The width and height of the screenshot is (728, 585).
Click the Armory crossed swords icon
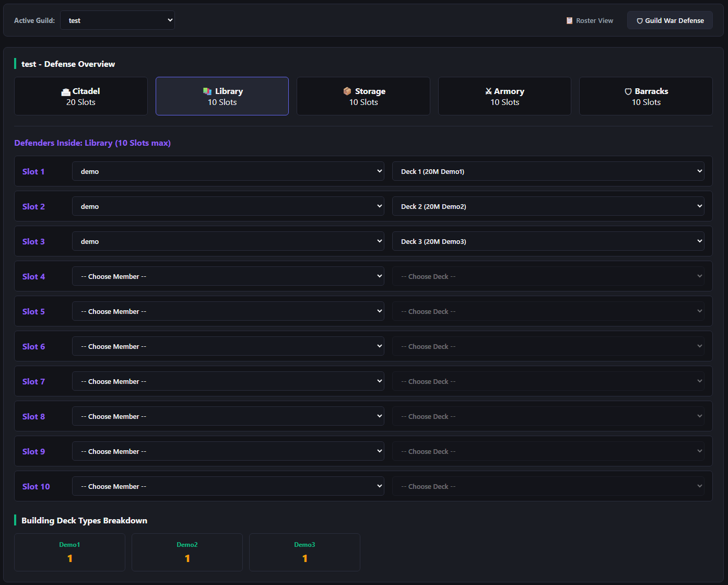pyautogui.click(x=488, y=91)
